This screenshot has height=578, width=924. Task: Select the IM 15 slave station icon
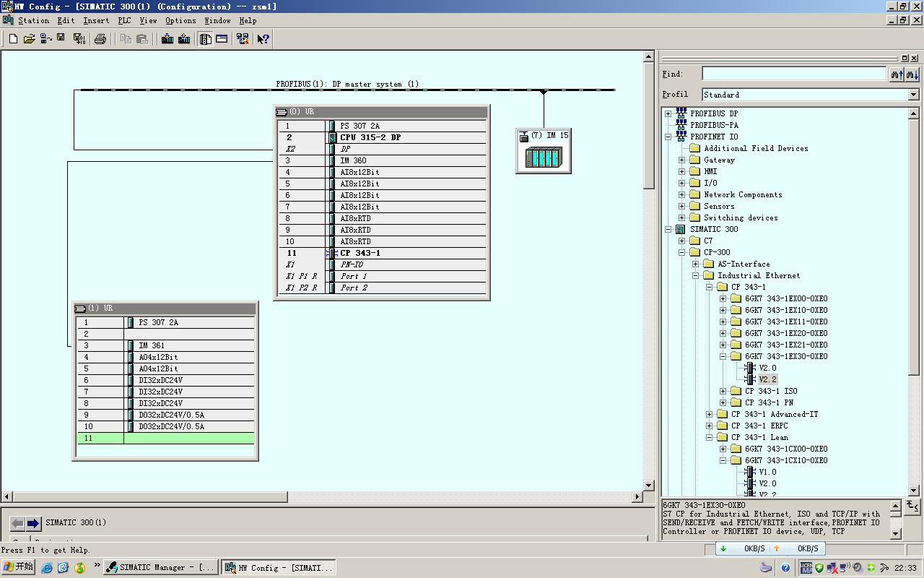pyautogui.click(x=543, y=157)
